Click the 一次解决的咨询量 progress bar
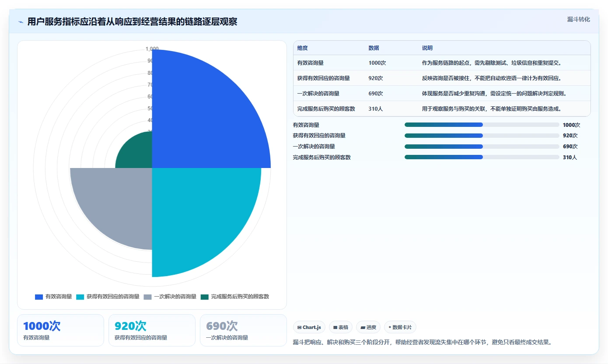Viewport: 608px width, 364px height. click(x=482, y=147)
